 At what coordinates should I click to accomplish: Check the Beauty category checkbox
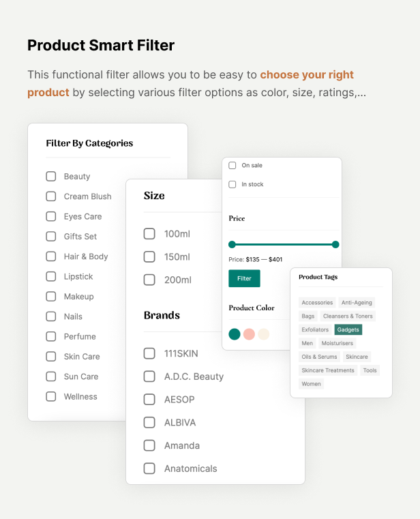51,177
